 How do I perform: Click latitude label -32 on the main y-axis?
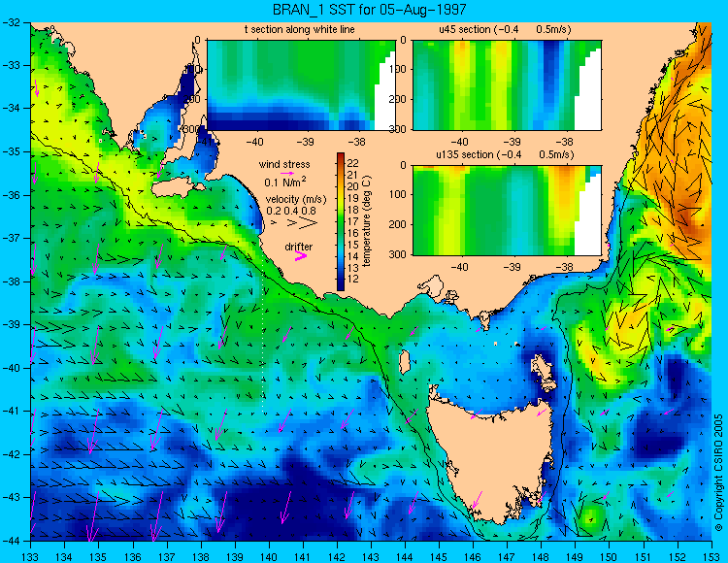(12, 22)
